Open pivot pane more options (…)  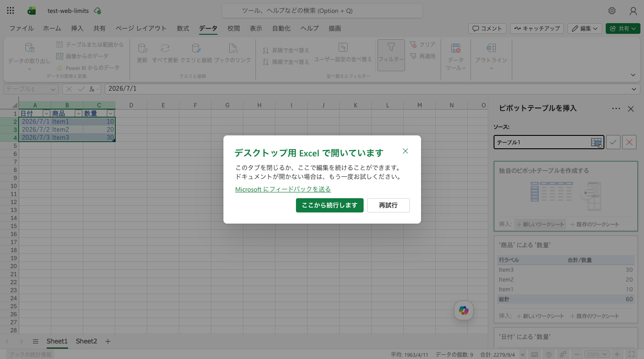616,109
